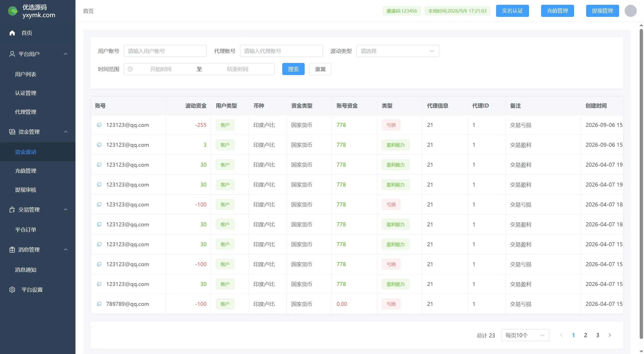Select page 1 in pagination
The width and height of the screenshot is (644, 354).
point(573,335)
